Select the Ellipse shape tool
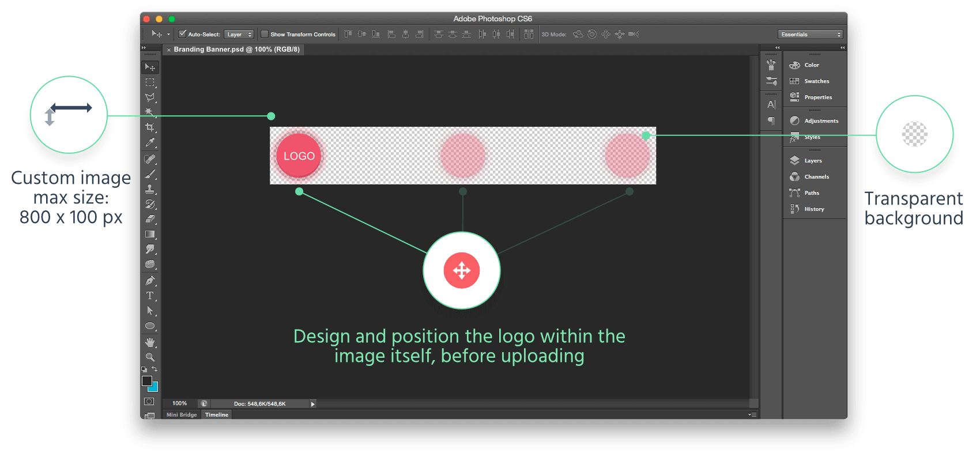 [150, 326]
